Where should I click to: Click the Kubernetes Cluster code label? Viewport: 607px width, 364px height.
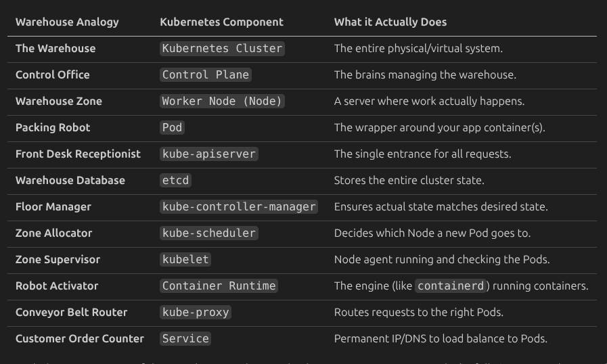click(x=222, y=49)
